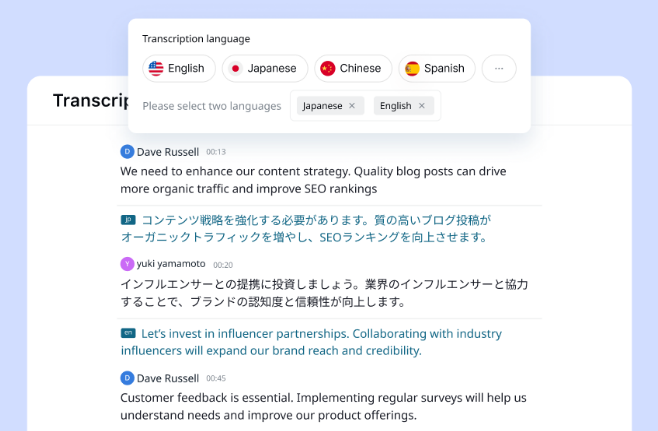Choose Chinese as transcription language
This screenshot has height=431, width=658.
pos(353,68)
